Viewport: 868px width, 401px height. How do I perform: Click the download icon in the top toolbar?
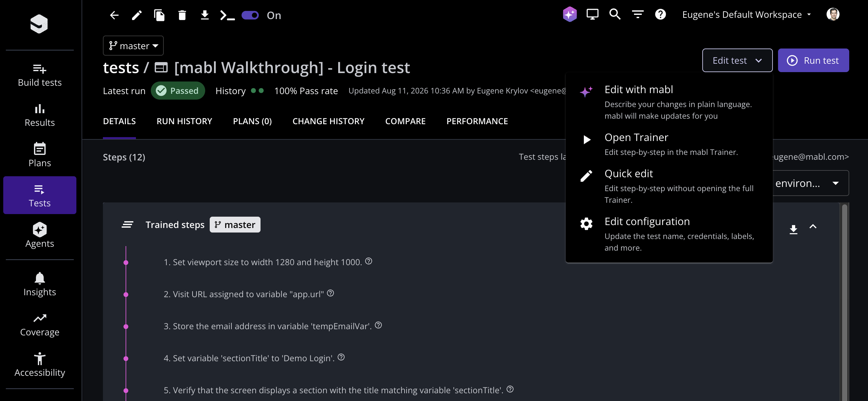coord(205,15)
